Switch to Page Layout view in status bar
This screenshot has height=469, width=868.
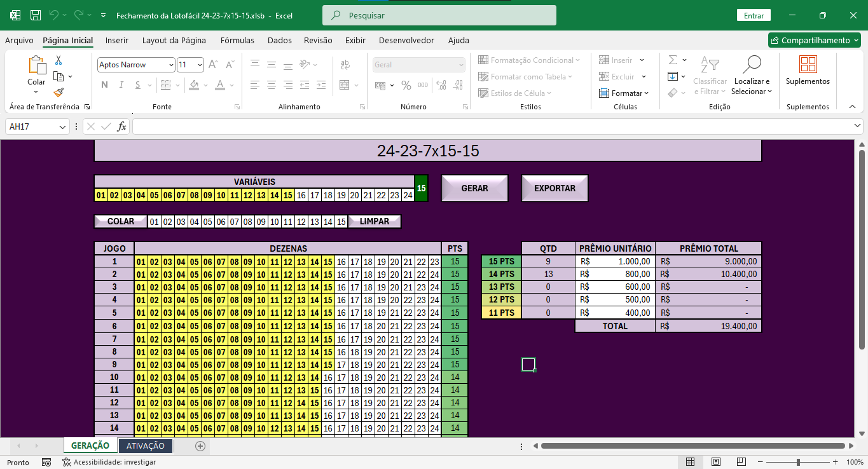click(x=716, y=462)
